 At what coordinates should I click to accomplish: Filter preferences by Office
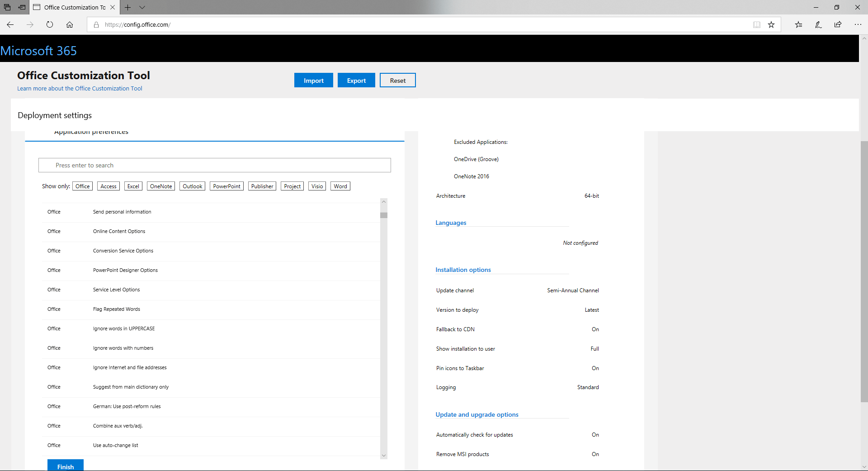coord(82,186)
